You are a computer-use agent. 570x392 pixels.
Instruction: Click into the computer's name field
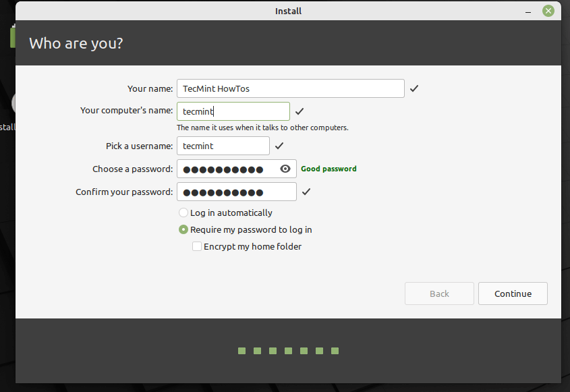233,111
